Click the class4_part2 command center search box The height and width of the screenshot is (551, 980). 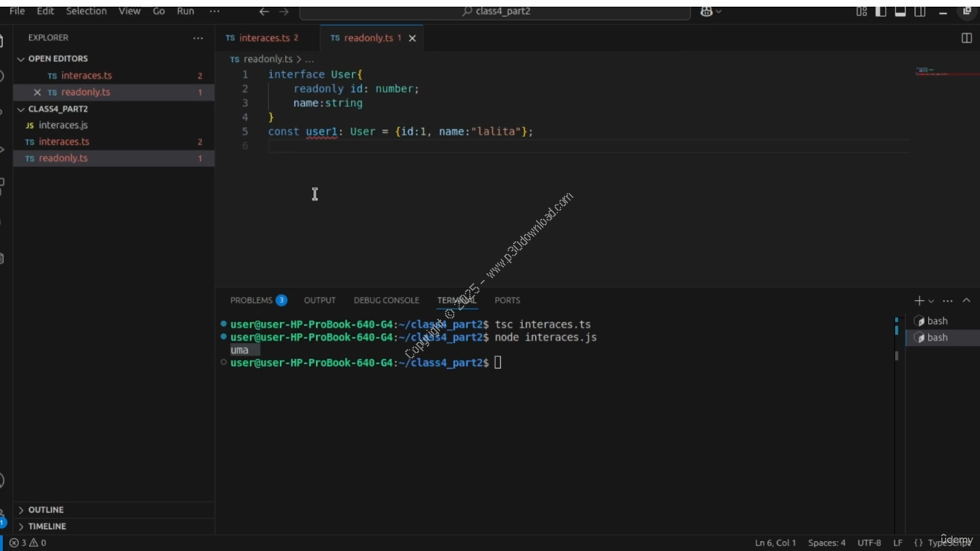496,11
